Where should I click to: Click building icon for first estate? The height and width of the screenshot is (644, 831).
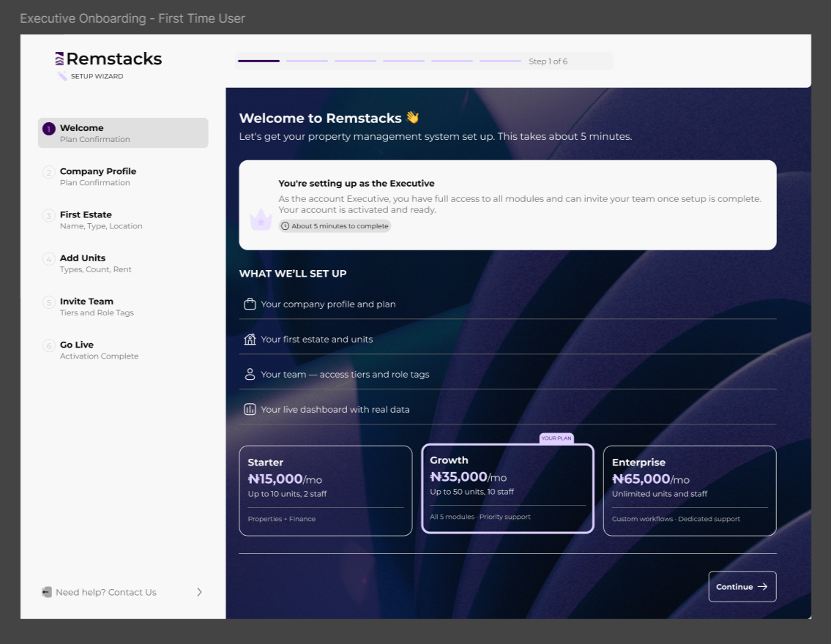250,339
